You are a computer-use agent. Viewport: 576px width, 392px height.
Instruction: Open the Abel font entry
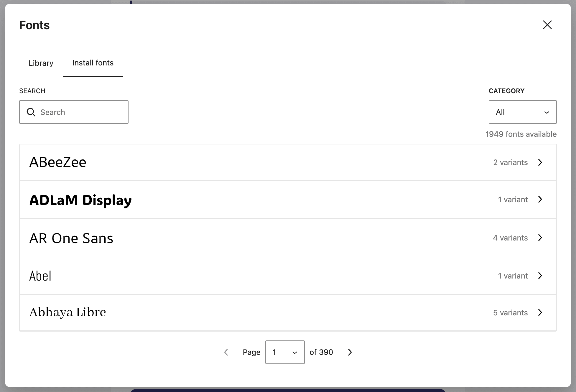click(288, 276)
